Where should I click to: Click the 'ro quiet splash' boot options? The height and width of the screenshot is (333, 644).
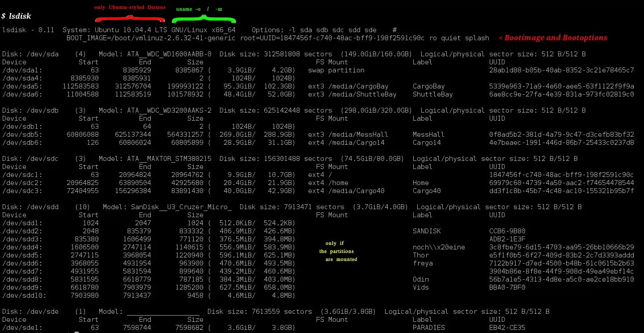tap(459, 38)
